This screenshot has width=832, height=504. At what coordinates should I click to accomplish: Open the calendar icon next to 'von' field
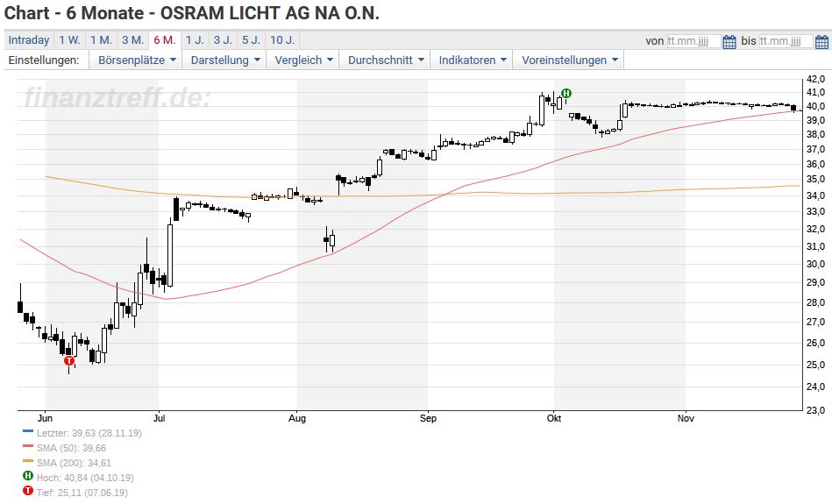pyautogui.click(x=729, y=41)
